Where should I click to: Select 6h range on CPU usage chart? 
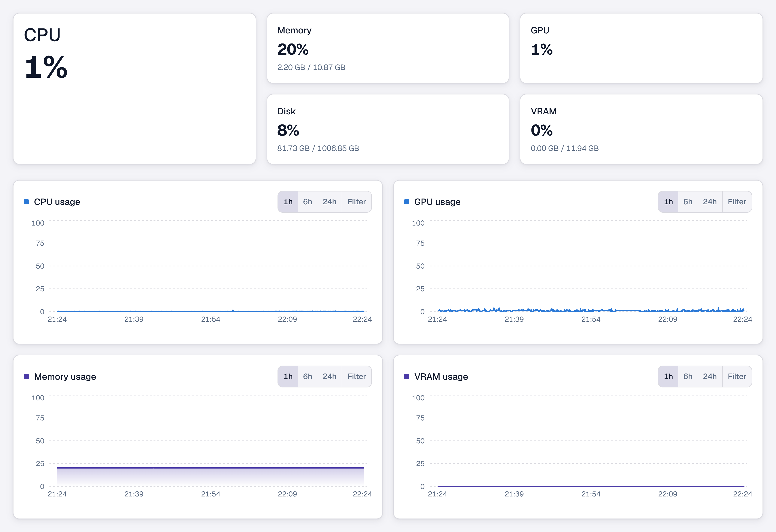[x=307, y=202]
